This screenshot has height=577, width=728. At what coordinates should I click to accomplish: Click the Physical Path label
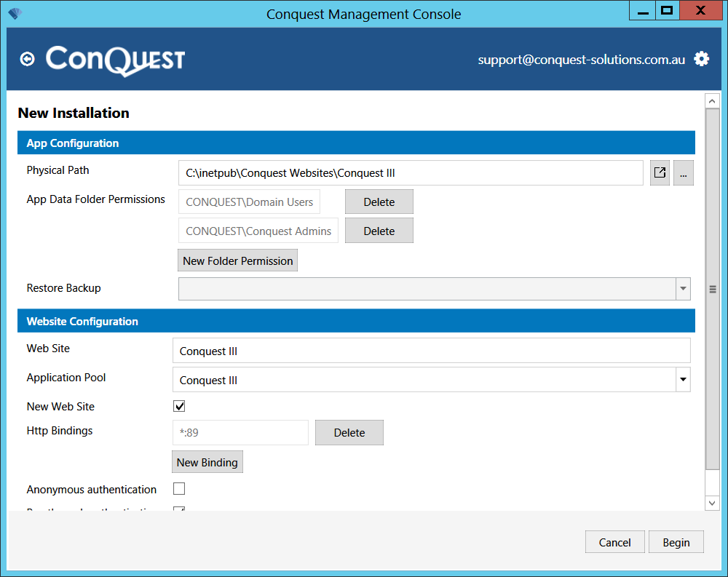coord(58,170)
